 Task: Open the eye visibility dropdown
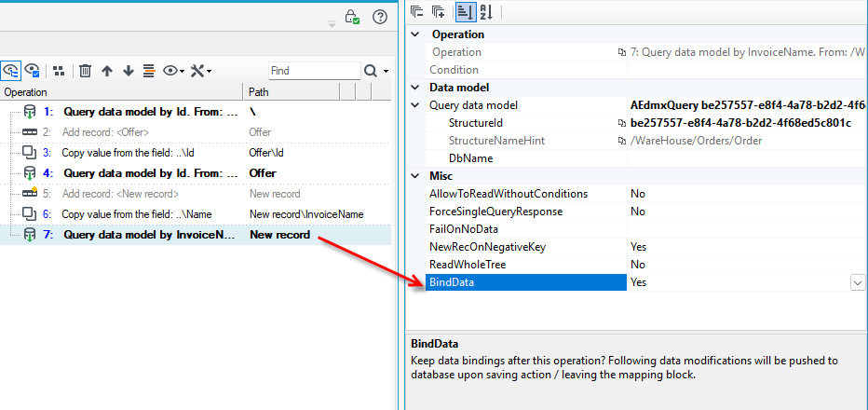(x=174, y=71)
